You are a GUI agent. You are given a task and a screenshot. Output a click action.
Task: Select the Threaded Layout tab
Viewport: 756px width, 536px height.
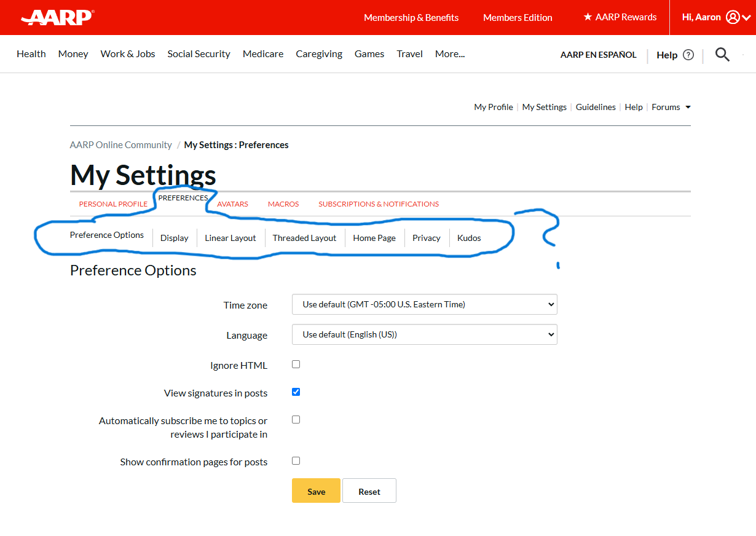304,238
